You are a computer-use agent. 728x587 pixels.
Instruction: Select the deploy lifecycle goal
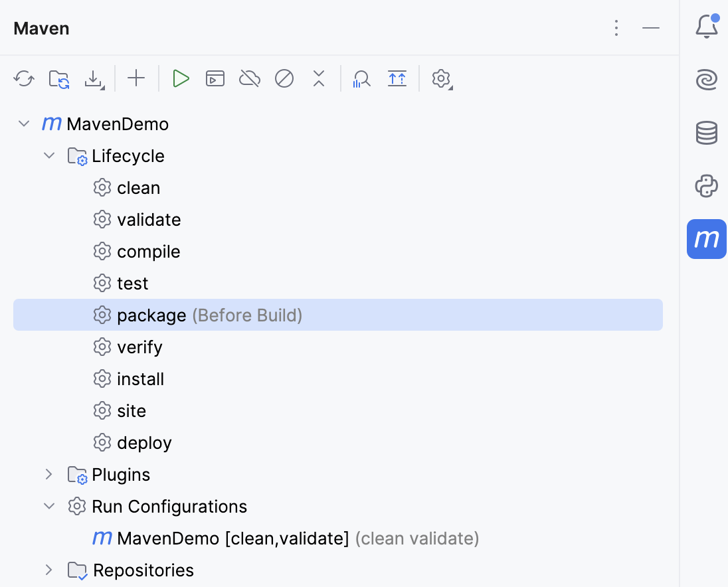click(x=144, y=442)
